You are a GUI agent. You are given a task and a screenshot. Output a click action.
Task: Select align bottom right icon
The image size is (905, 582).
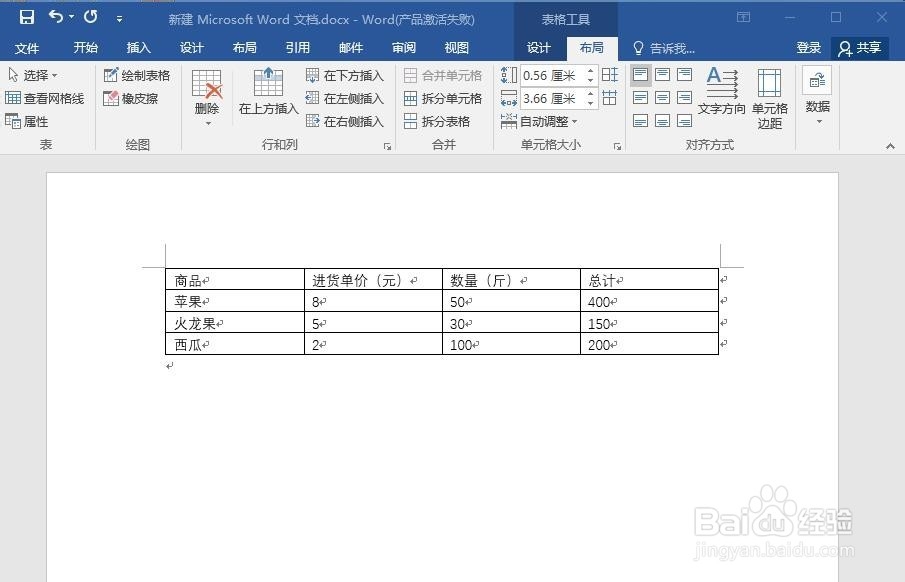pos(685,121)
